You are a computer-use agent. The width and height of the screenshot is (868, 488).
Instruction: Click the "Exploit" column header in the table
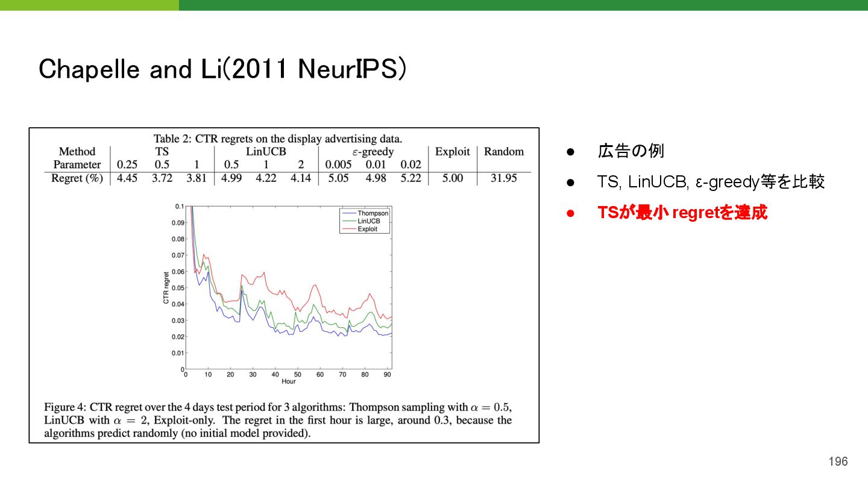[452, 152]
